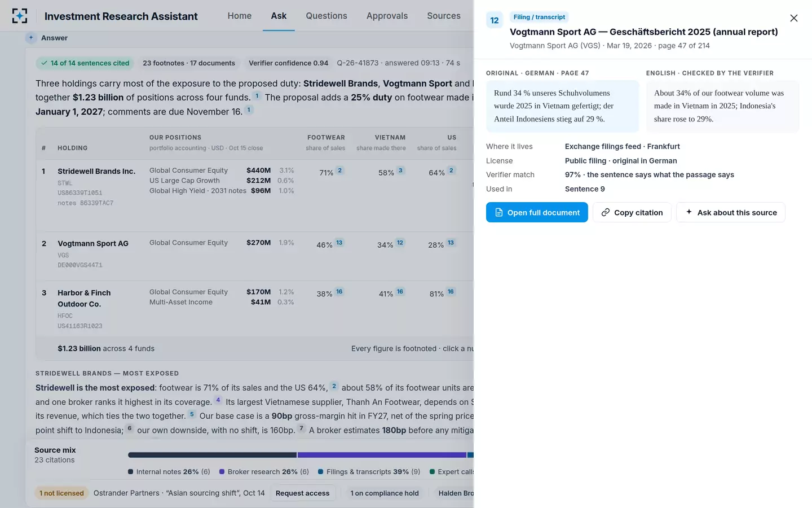
Task: Open the Sources tab
Action: tap(444, 16)
